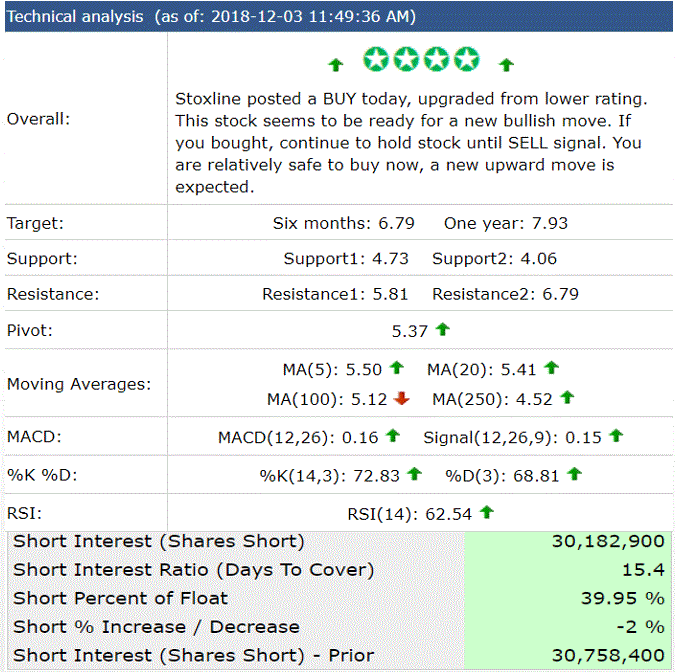Select the pivot value 5.37
The height and width of the screenshot is (672, 675).
409,331
